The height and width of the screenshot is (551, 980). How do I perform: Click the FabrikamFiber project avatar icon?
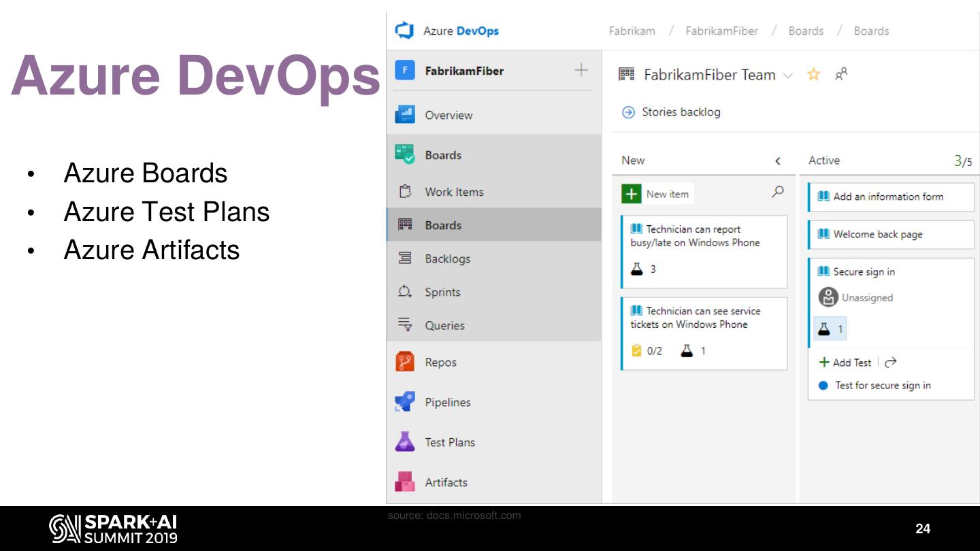coord(405,71)
